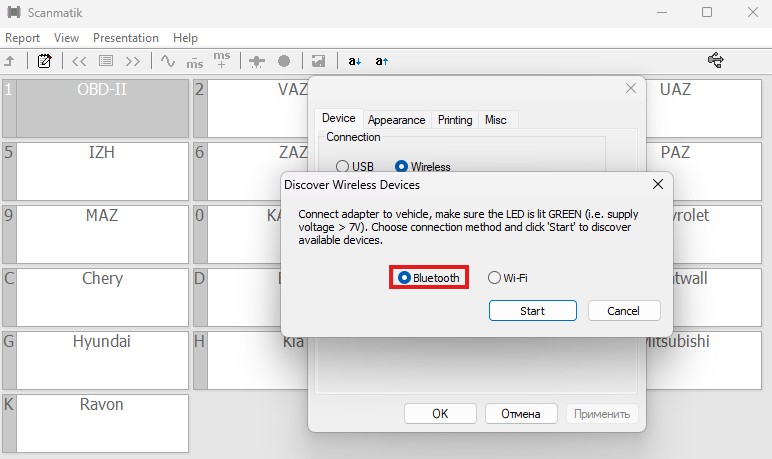Click the increase font size icon
This screenshot has height=459, width=772.
[x=381, y=61]
